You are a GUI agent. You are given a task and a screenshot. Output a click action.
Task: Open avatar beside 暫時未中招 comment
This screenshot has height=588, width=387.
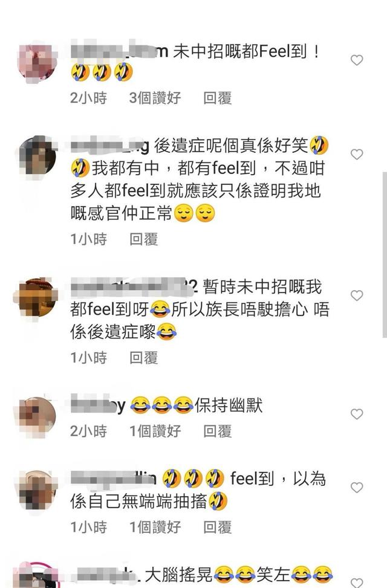pyautogui.click(x=36, y=297)
